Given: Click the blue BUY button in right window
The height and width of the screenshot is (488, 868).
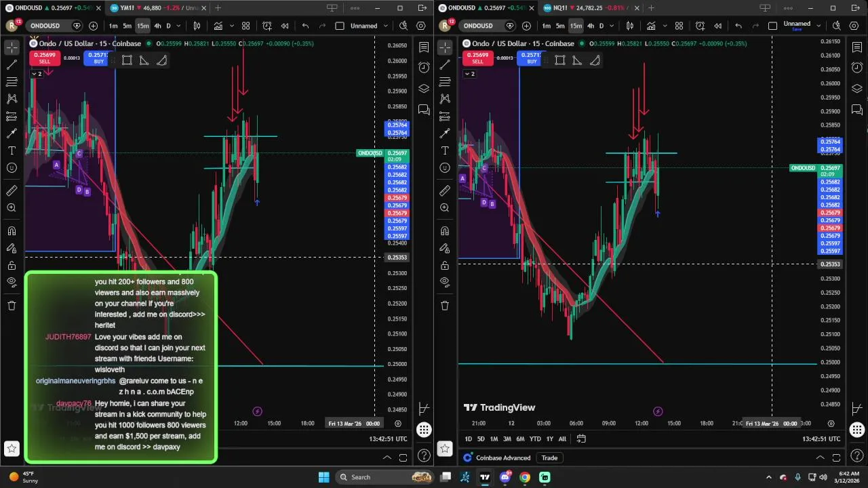Looking at the screenshot, I should coord(532,58).
